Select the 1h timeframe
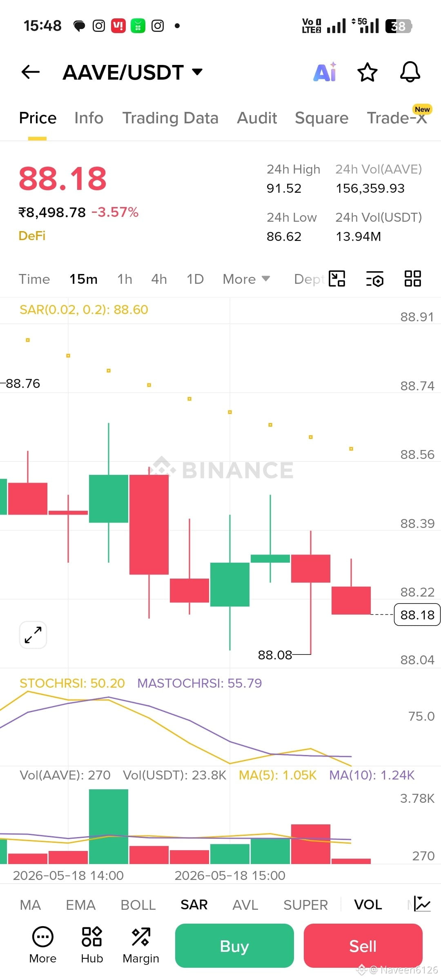This screenshot has width=441, height=980. click(x=125, y=279)
